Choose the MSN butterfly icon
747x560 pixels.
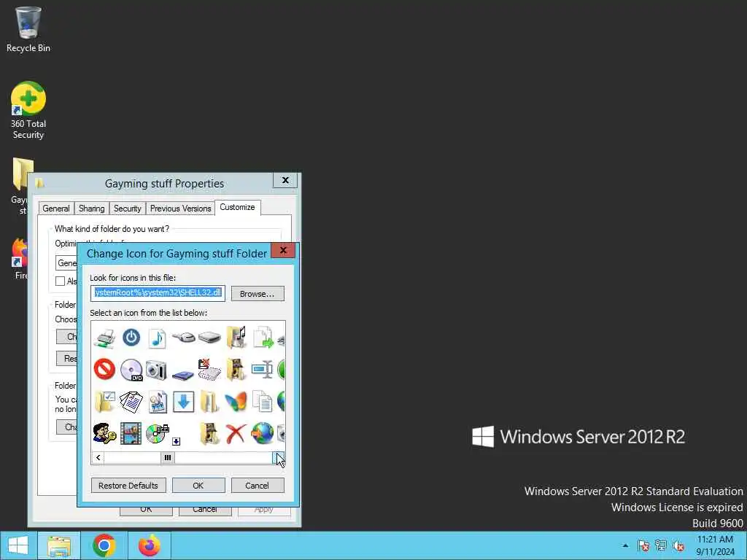pos(236,402)
